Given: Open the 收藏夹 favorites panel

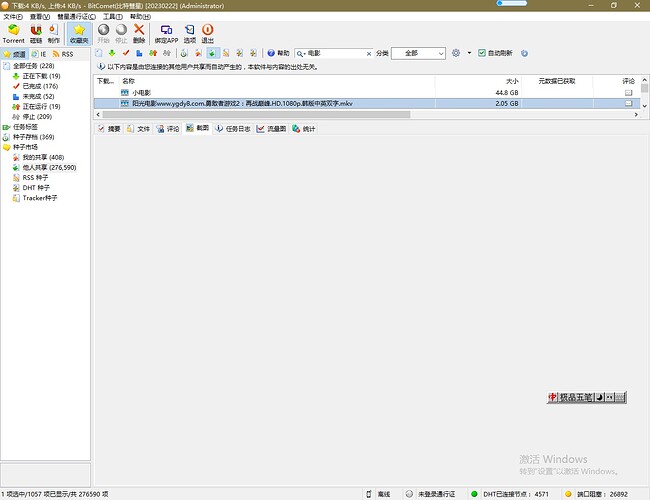Looking at the screenshot, I should coord(79,33).
